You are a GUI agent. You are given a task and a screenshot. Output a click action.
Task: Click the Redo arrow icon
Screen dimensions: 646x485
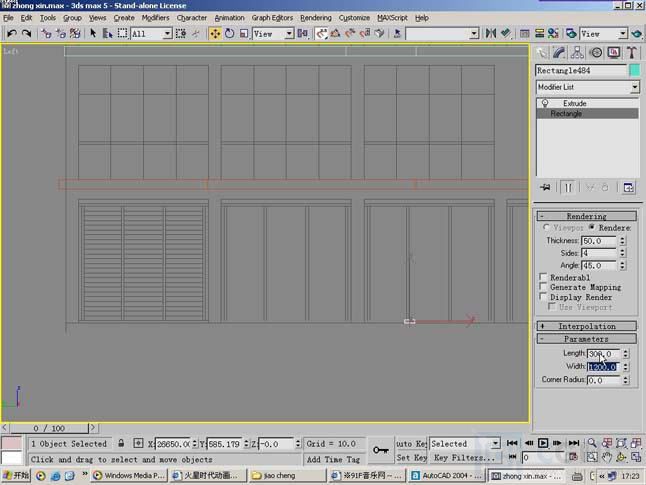27,33
